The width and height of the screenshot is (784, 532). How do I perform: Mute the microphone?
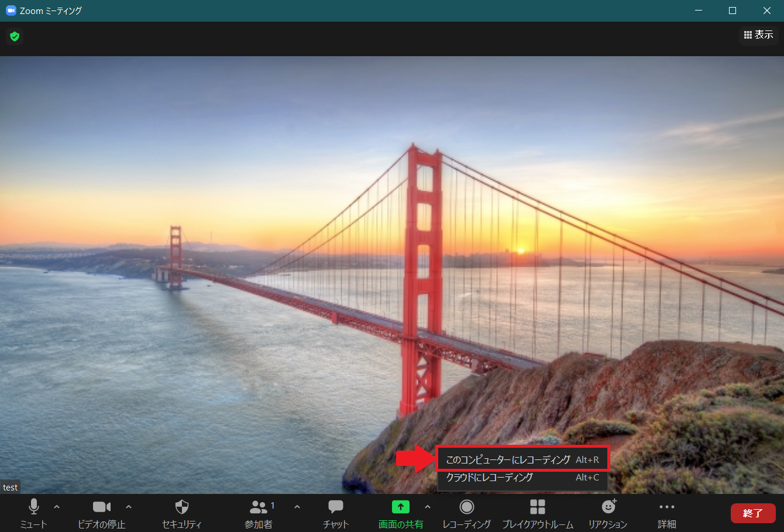(x=33, y=513)
